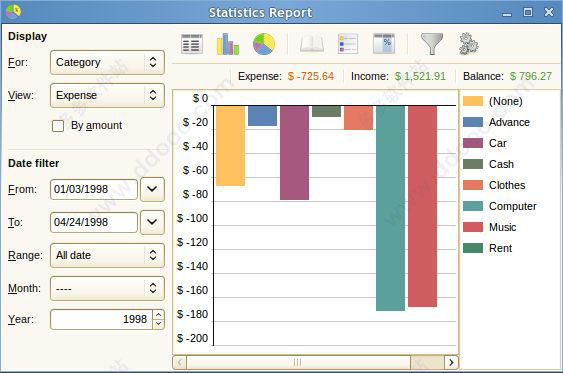Open the For Category dropdown
Screen dimensions: 563x373
(107, 62)
